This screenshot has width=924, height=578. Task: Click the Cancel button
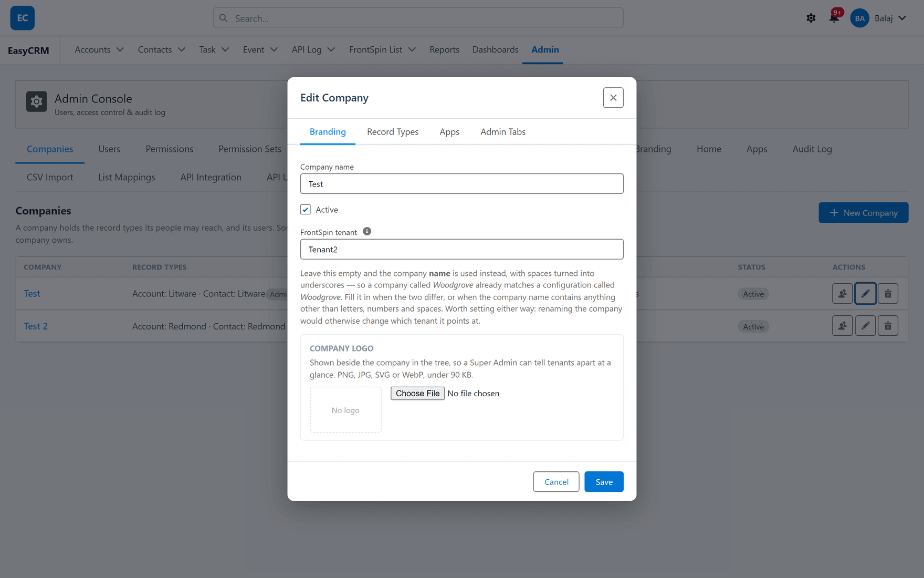(556, 482)
